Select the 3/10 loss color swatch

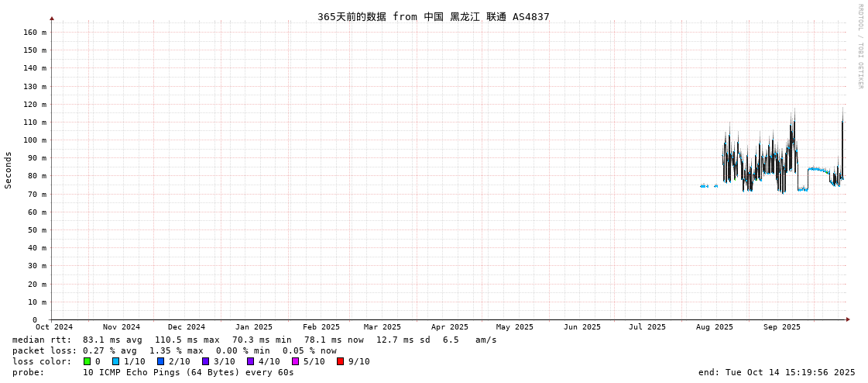(x=206, y=361)
